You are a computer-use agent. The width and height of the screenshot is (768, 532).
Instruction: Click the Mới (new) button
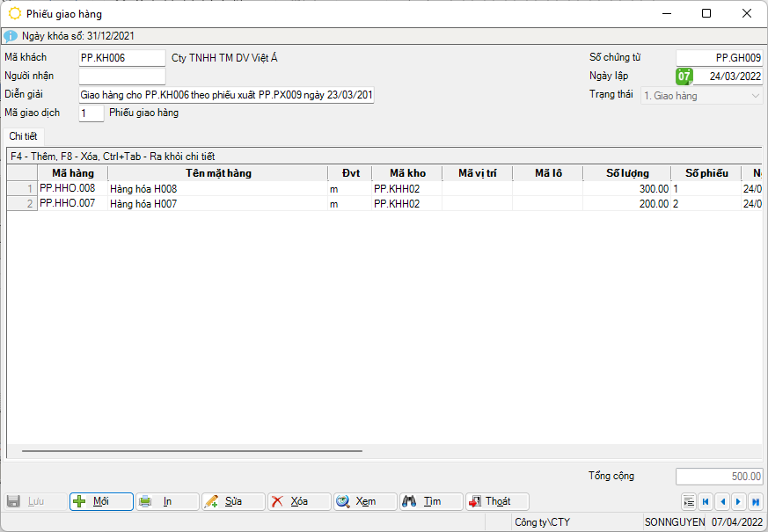click(x=101, y=501)
